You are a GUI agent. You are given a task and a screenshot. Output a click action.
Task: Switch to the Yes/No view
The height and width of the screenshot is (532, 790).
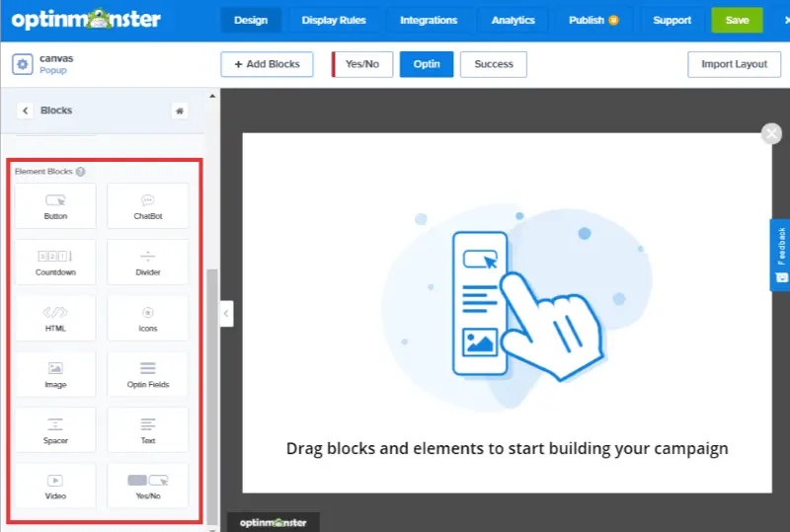point(361,64)
